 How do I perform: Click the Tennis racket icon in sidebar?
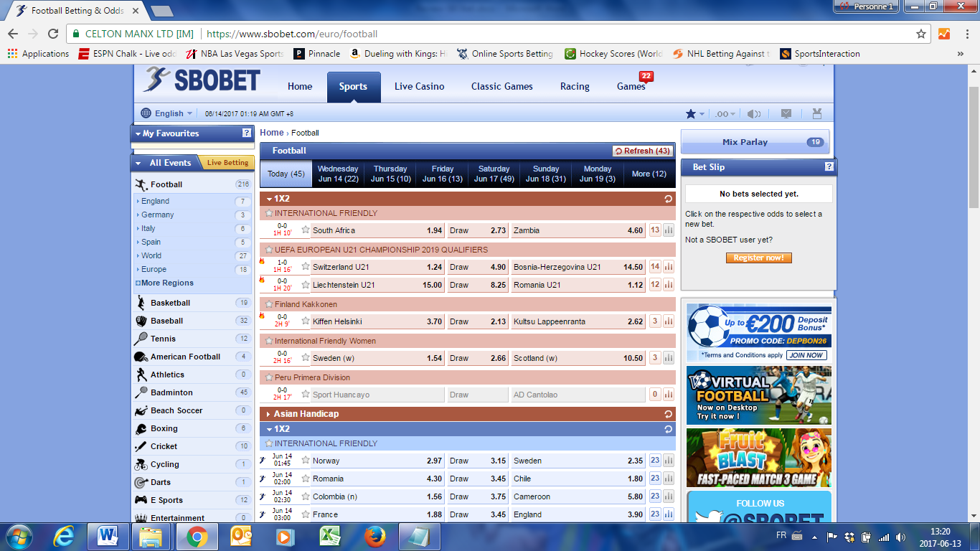[x=141, y=339]
